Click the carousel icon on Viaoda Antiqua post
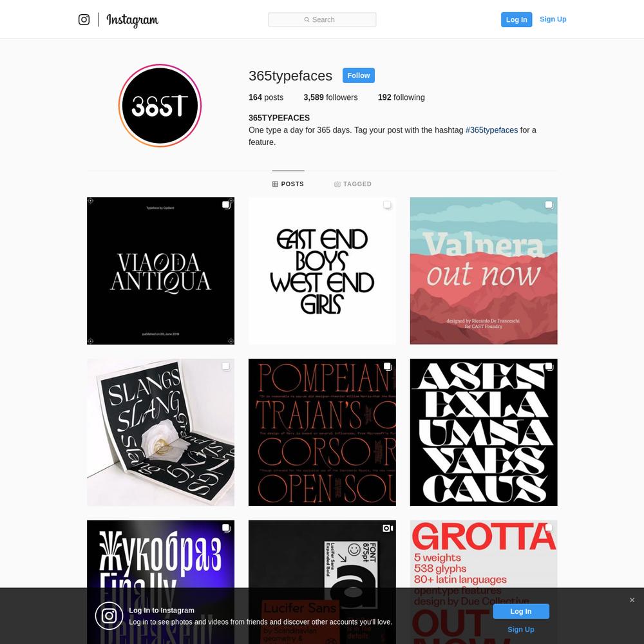This screenshot has width=644, height=644. [x=226, y=205]
